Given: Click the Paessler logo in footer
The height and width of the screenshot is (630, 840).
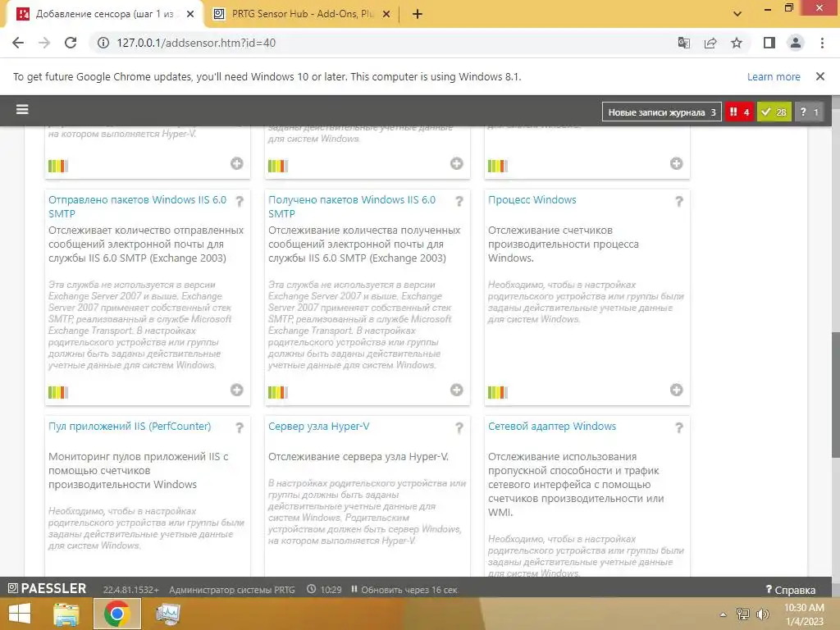Looking at the screenshot, I should pos(47,589).
